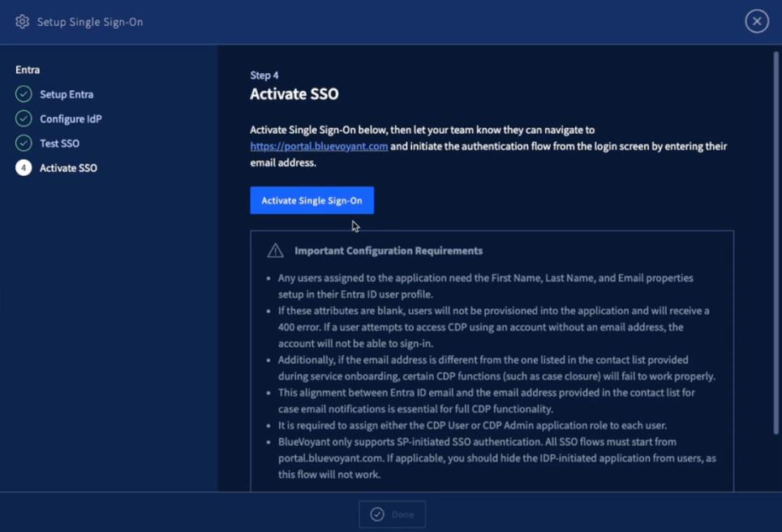Image resolution: width=782 pixels, height=532 pixels.
Task: Click the step 4 number badge
Action: (x=24, y=168)
